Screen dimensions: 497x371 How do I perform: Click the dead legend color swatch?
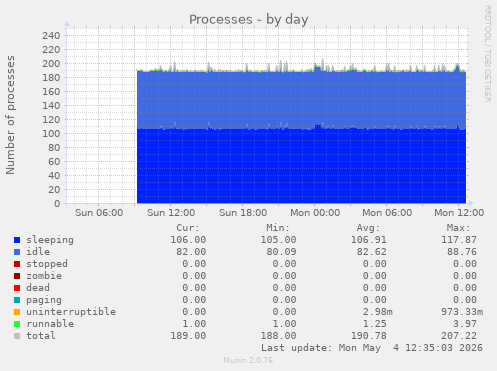[17, 288]
